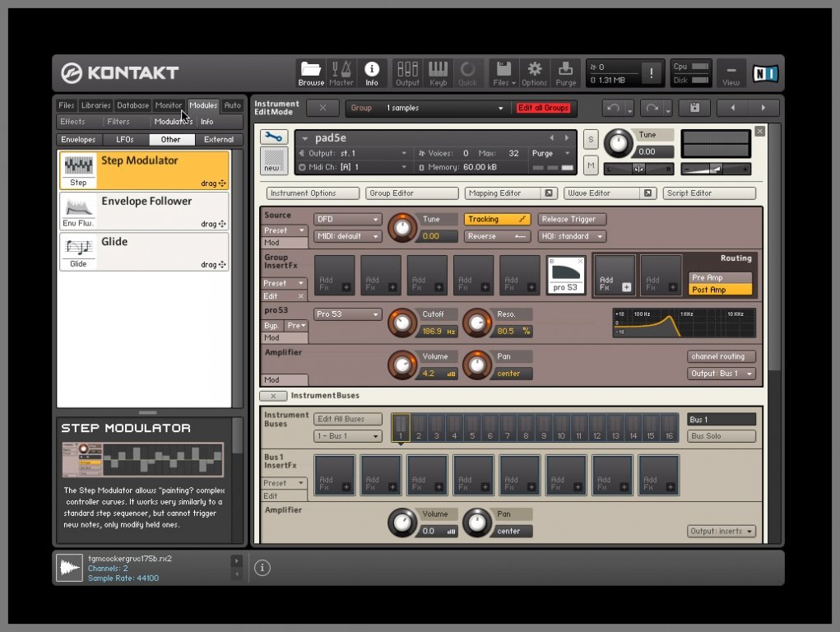Open the Auto tab
Screen dimensions: 840x632
point(233,105)
